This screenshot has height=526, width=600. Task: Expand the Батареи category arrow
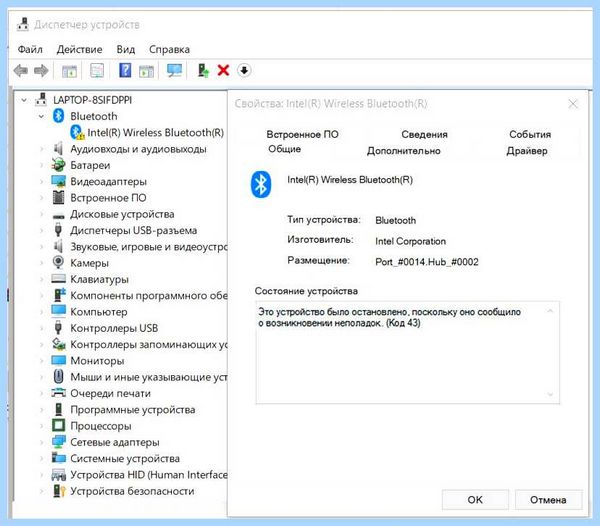(41, 165)
